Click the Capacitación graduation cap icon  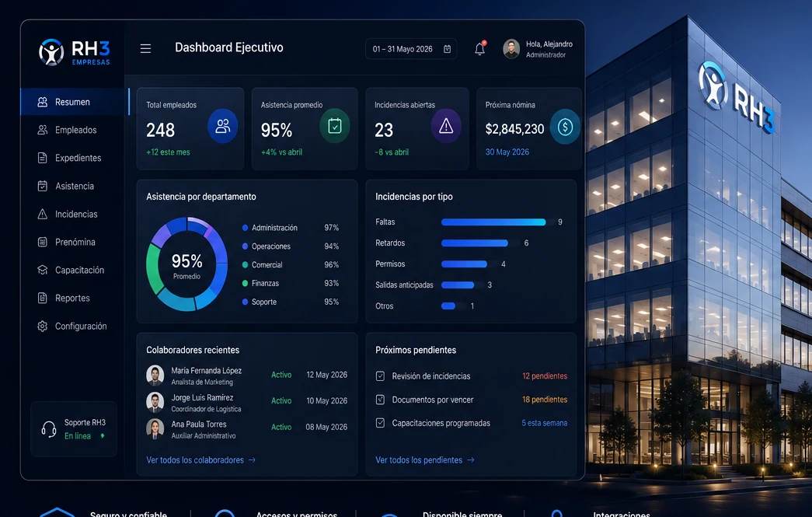(43, 270)
